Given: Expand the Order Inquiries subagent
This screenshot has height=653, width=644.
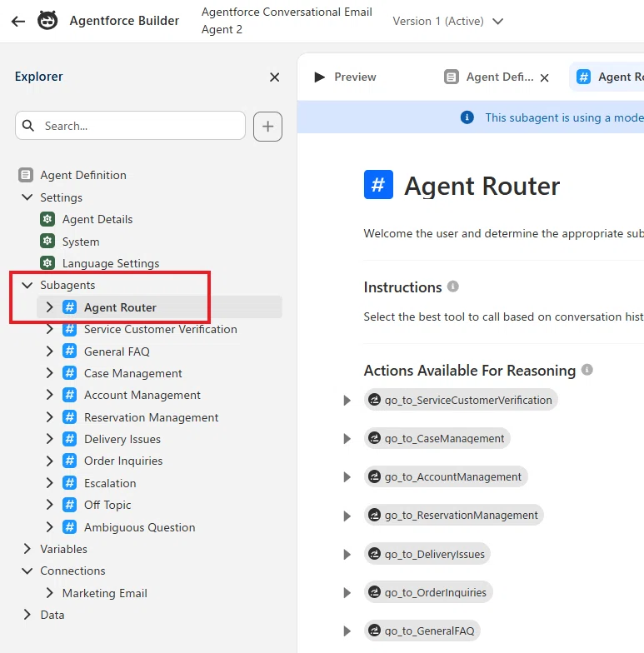Looking at the screenshot, I should coord(49,461).
